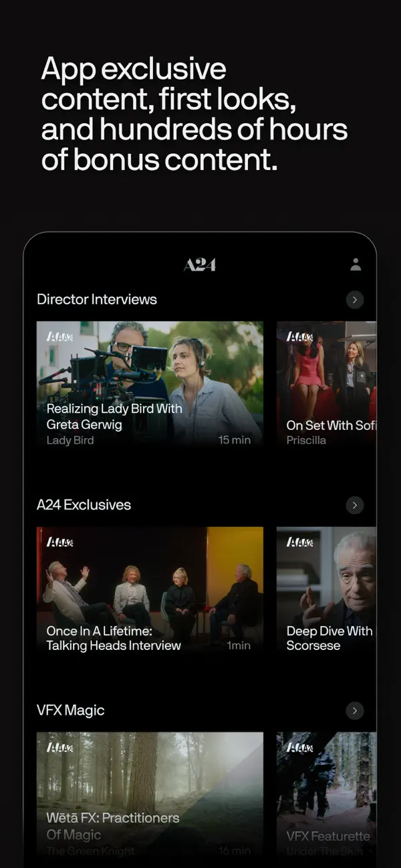Open the VFX Featurette Under The Skin card

pyautogui.click(x=327, y=795)
